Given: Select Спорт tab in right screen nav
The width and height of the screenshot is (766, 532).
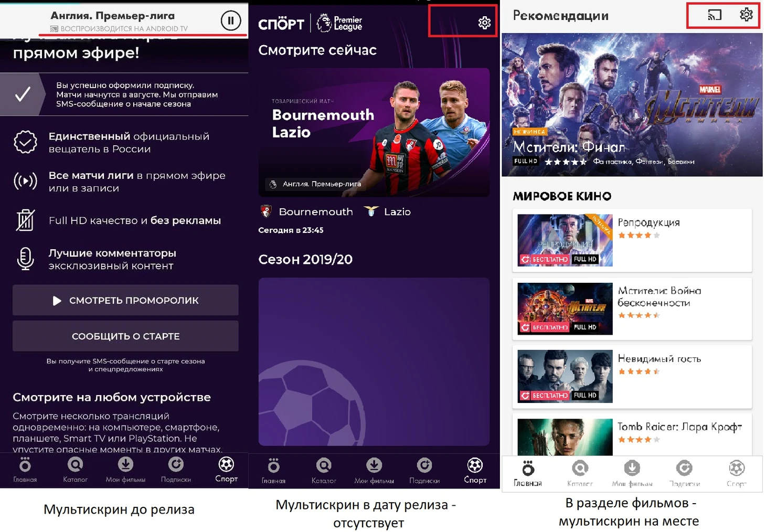Looking at the screenshot, I should [737, 473].
